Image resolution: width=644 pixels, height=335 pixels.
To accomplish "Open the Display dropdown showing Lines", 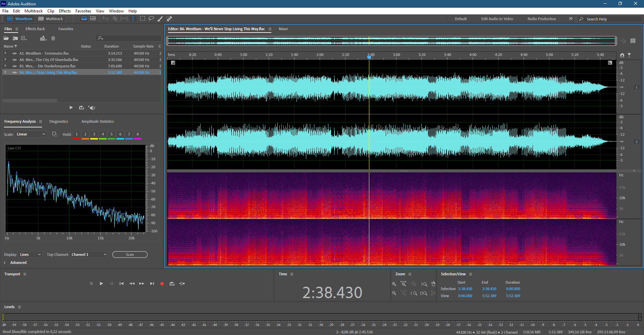I will tap(30, 255).
